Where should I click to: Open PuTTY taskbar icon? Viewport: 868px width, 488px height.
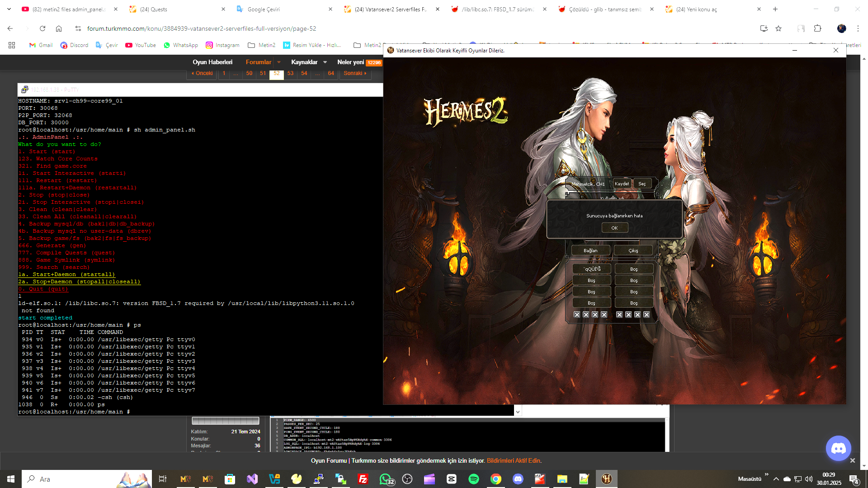pos(319,479)
